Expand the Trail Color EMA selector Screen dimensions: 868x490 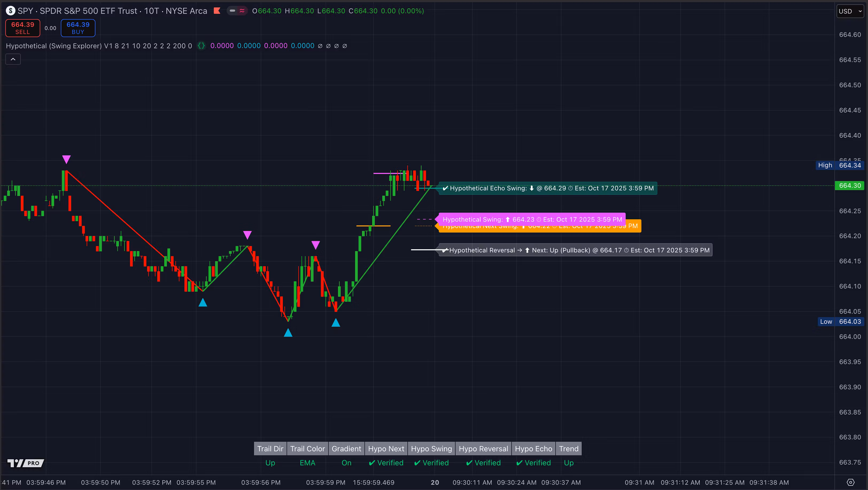point(307,463)
